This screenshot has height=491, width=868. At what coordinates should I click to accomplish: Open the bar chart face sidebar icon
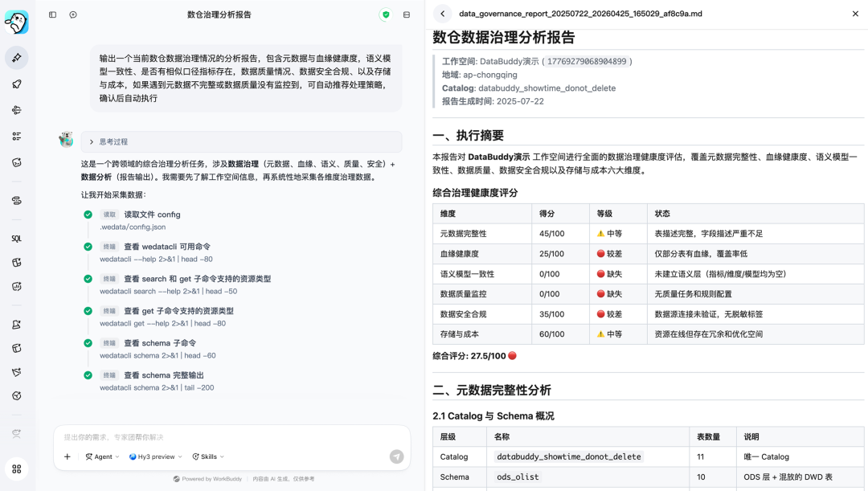(x=17, y=286)
